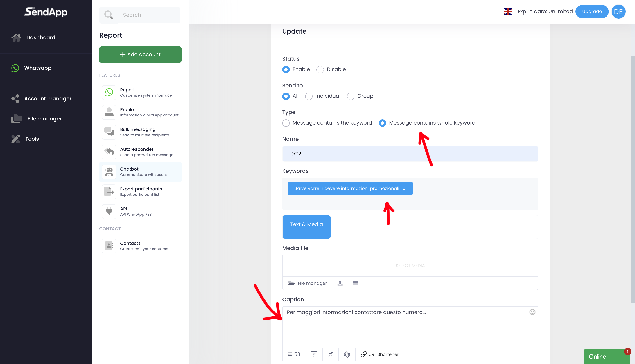The width and height of the screenshot is (635, 364).
Task: Switch to the Text & Media tab
Action: 306,224
